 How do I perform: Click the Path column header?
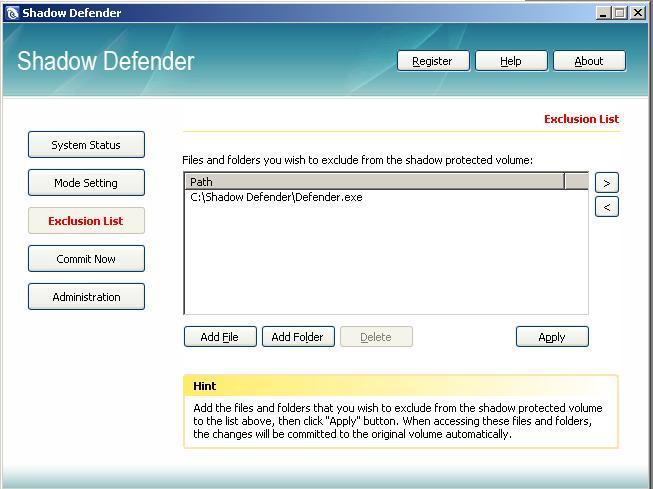(374, 182)
